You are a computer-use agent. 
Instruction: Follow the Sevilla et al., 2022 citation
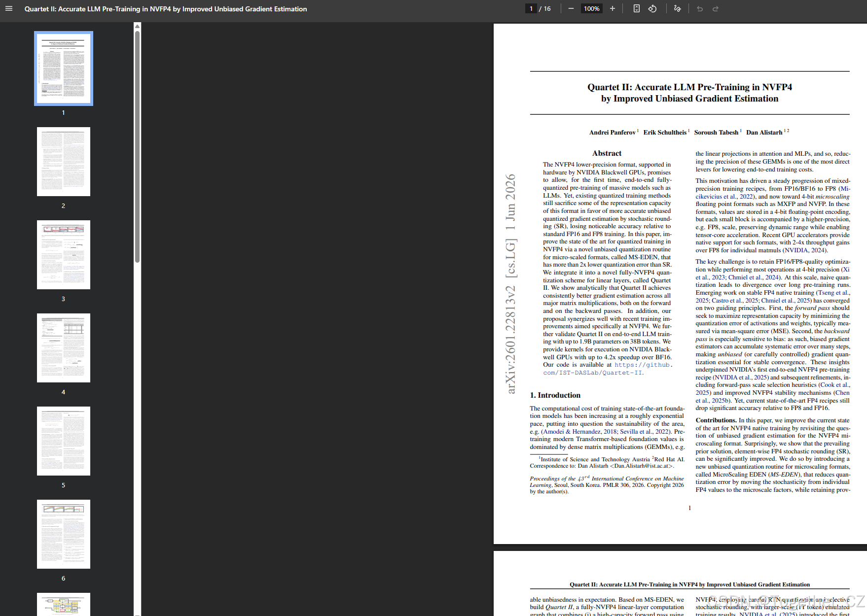644,431
